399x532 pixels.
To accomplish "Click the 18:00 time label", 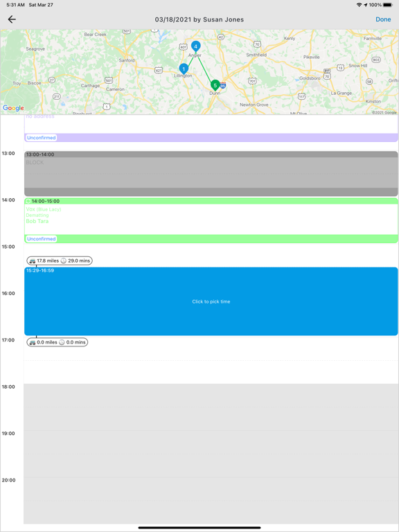I will coord(8,387).
